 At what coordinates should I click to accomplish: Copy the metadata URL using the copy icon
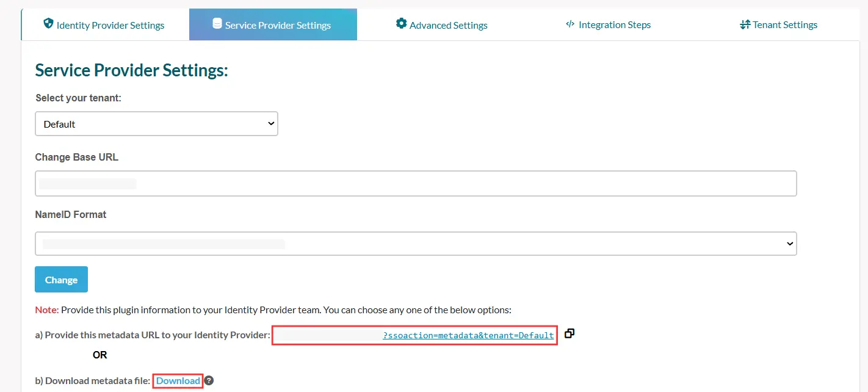pyautogui.click(x=569, y=333)
